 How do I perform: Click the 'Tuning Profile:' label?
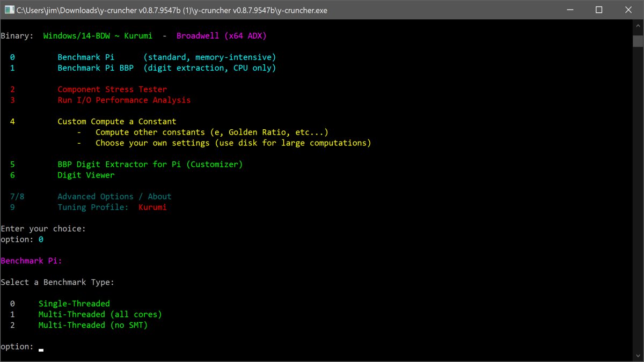pos(93,208)
